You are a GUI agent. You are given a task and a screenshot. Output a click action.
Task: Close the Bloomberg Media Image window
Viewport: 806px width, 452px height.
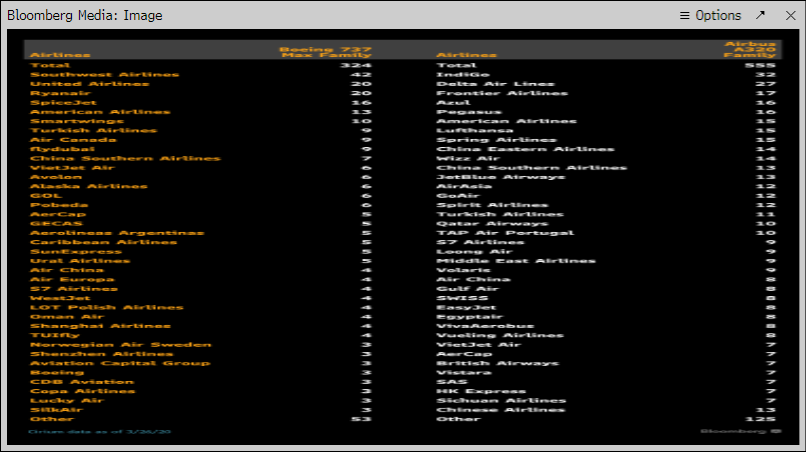click(x=791, y=15)
